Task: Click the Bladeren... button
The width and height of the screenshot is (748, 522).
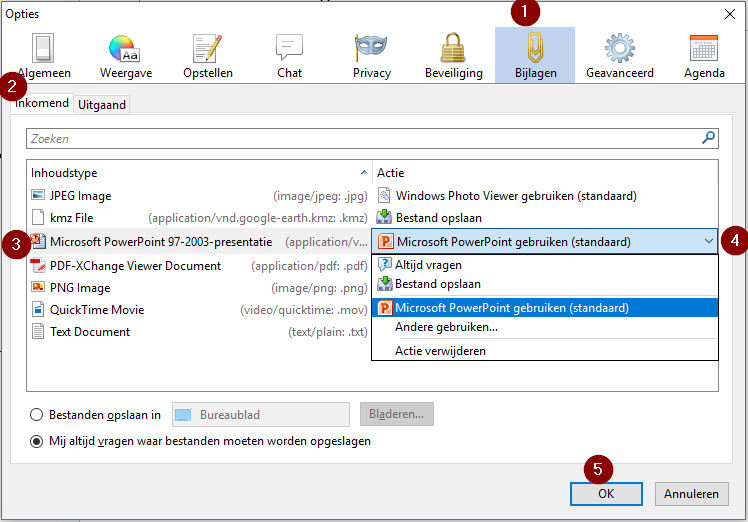Action: (396, 414)
